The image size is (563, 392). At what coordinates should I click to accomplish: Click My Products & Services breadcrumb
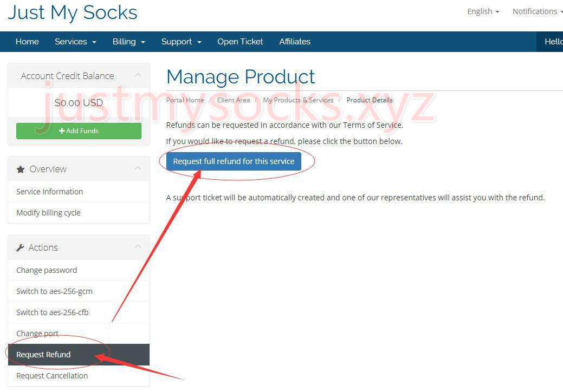298,100
